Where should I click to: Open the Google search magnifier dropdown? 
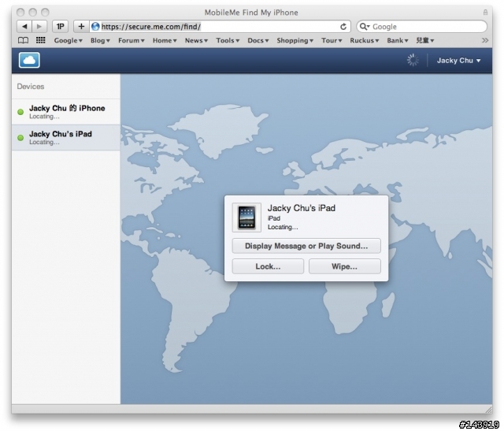click(x=365, y=27)
